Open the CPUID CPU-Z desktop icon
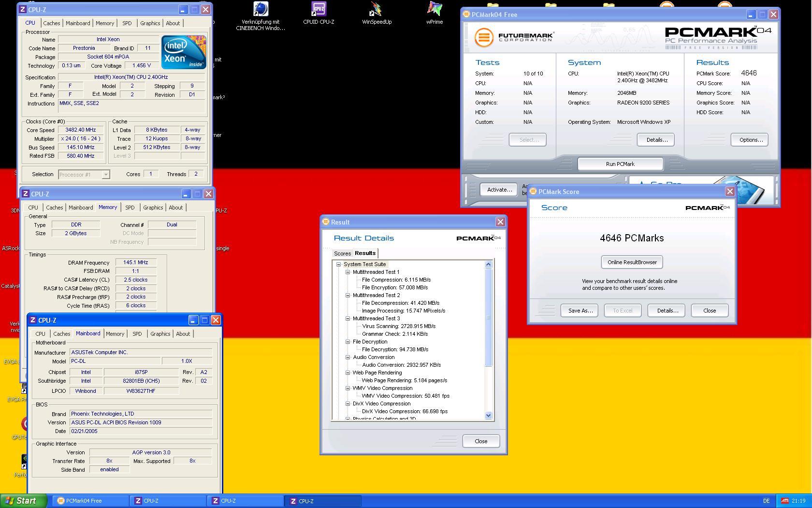This screenshot has width=812, height=508. point(319,13)
